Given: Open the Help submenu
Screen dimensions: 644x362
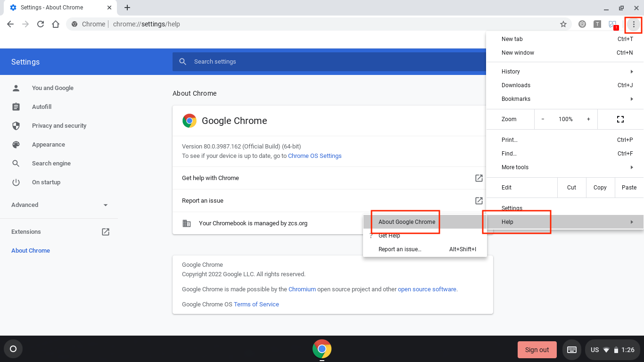Looking at the screenshot, I should click(x=565, y=222).
